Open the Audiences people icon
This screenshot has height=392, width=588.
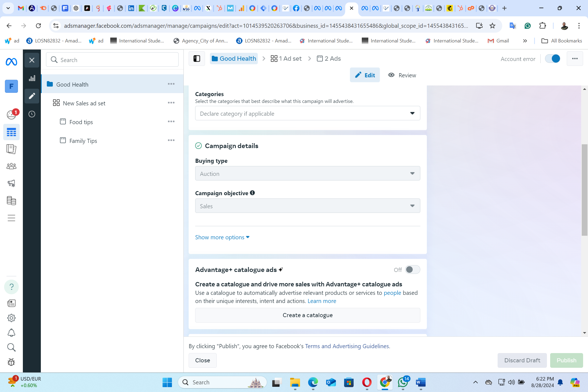click(11, 166)
